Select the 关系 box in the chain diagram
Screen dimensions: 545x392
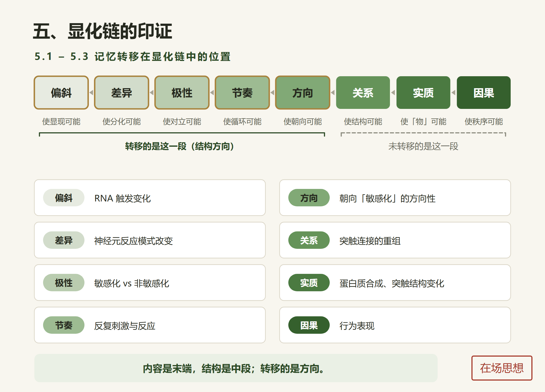[x=363, y=93]
